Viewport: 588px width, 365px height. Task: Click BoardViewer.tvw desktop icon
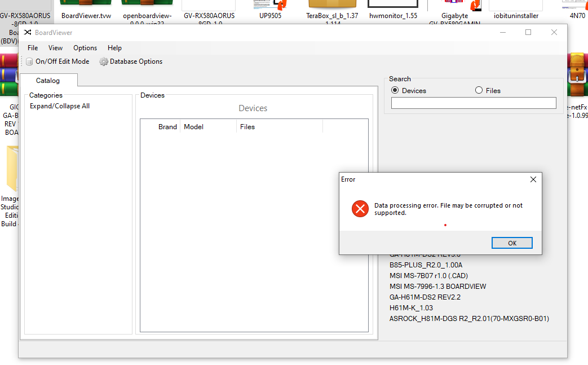86,11
